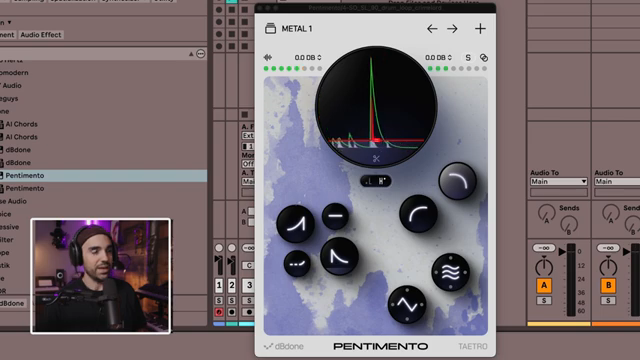The height and width of the screenshot is (360, 640).
Task: Click the dBdone tag at browser bottom
Action: click(x=12, y=304)
